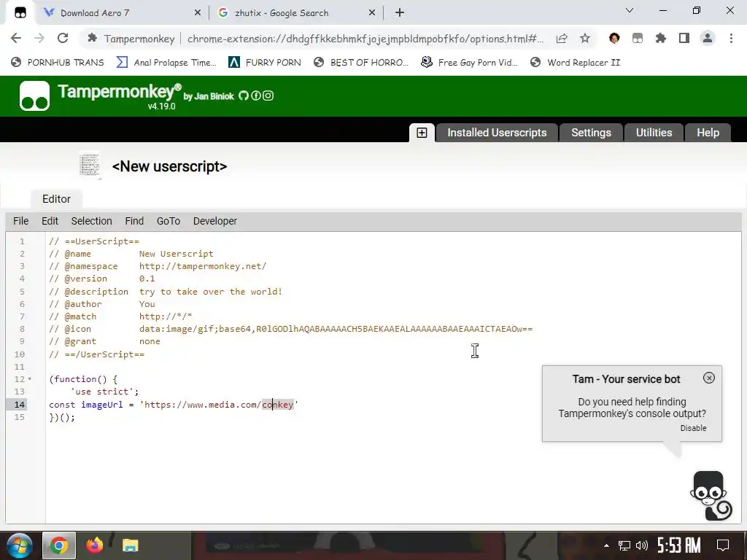The height and width of the screenshot is (560, 747).
Task: Click the browser back arrow
Action: (x=16, y=38)
